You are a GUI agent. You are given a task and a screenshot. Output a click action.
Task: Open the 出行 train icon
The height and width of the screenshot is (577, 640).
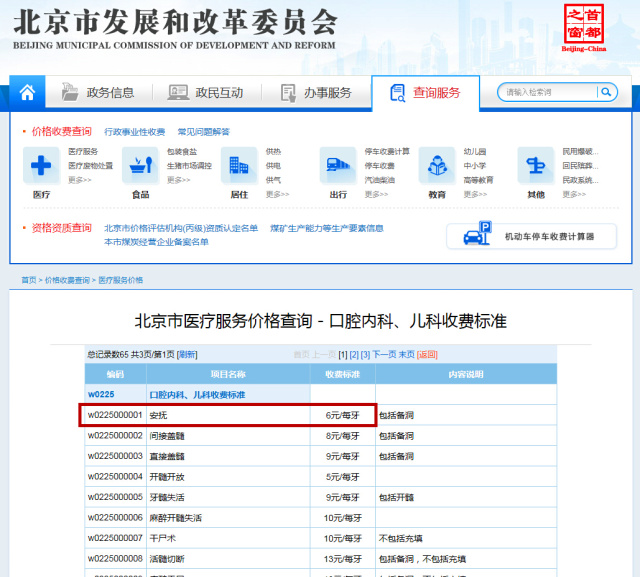[338, 165]
